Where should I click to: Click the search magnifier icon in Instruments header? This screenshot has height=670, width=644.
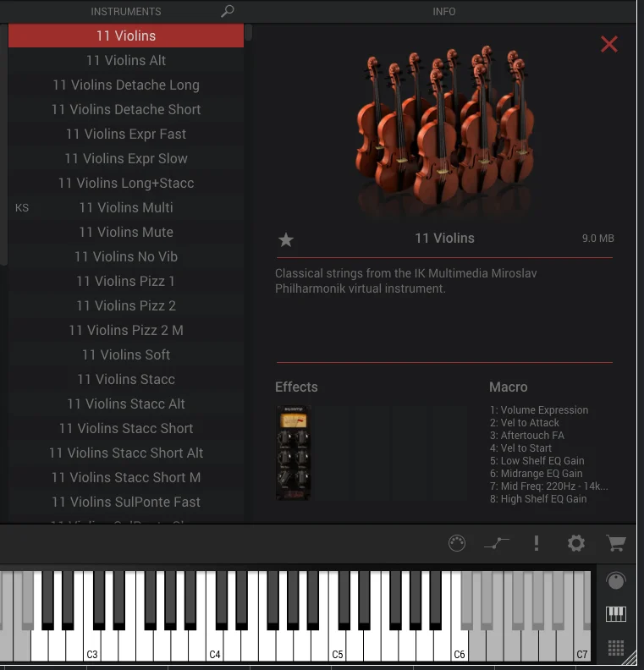click(x=228, y=11)
